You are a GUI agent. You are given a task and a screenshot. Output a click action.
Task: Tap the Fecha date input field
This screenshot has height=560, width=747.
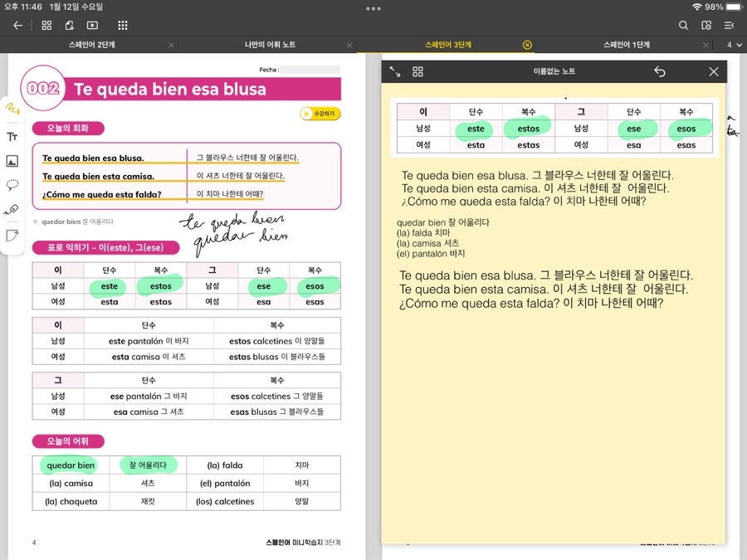point(310,70)
